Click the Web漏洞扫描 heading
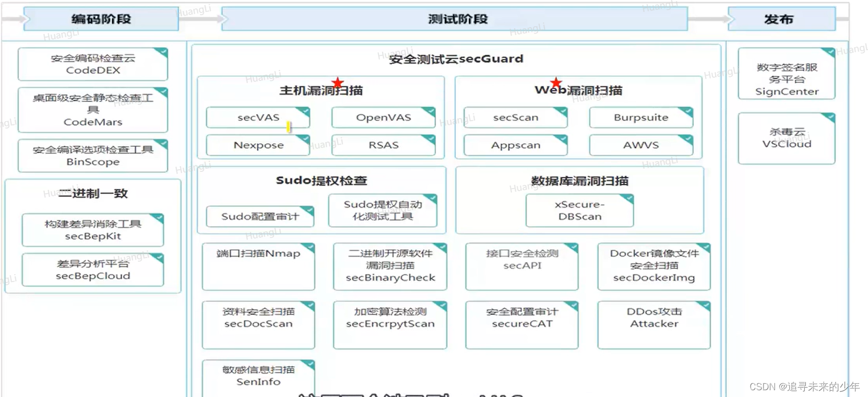The height and width of the screenshot is (397, 868). [578, 90]
